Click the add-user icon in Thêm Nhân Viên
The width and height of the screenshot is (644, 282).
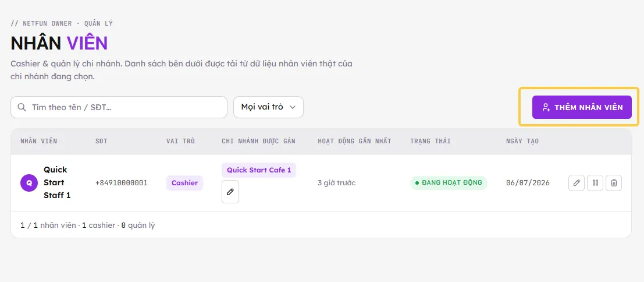tap(546, 107)
